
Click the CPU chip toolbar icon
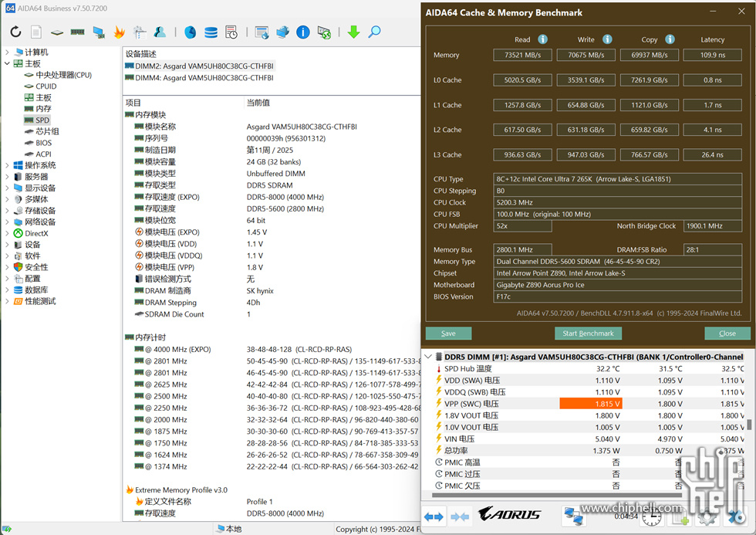click(57, 32)
